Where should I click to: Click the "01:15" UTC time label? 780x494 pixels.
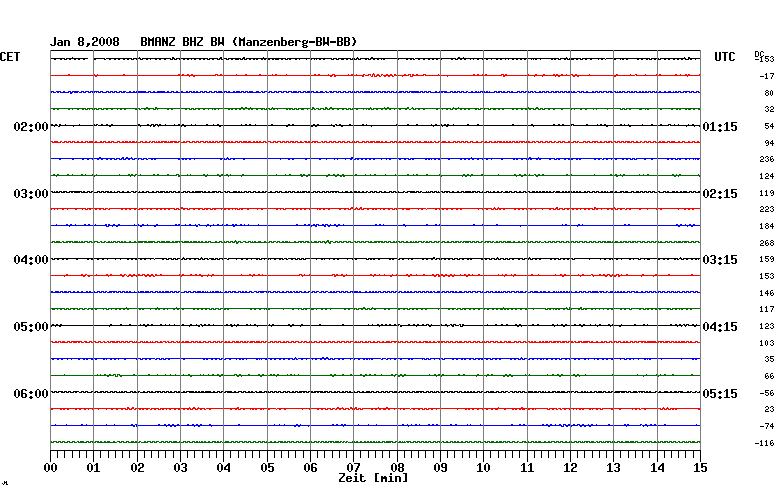point(720,127)
